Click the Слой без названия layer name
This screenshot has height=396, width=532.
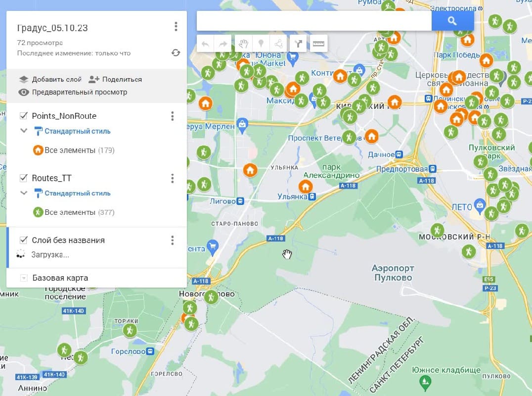[x=68, y=240]
